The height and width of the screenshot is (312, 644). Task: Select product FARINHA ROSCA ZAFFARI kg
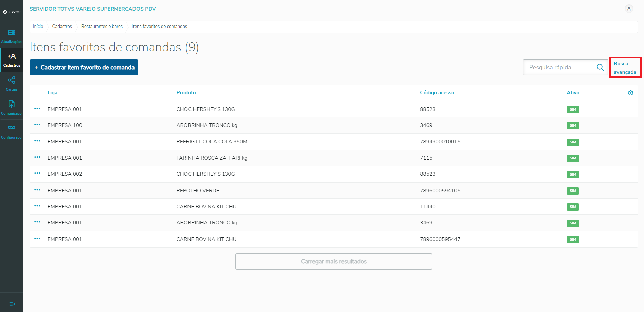click(212, 158)
